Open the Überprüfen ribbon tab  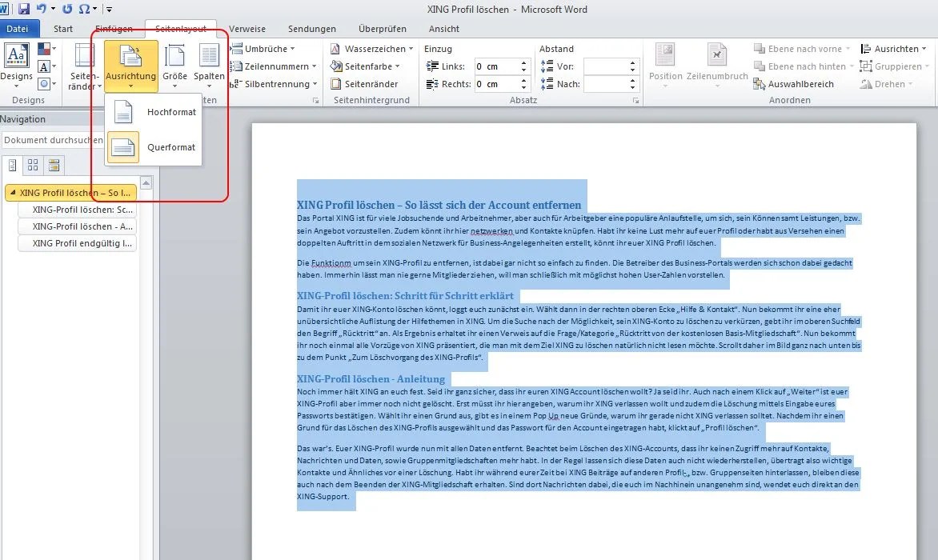click(x=383, y=29)
